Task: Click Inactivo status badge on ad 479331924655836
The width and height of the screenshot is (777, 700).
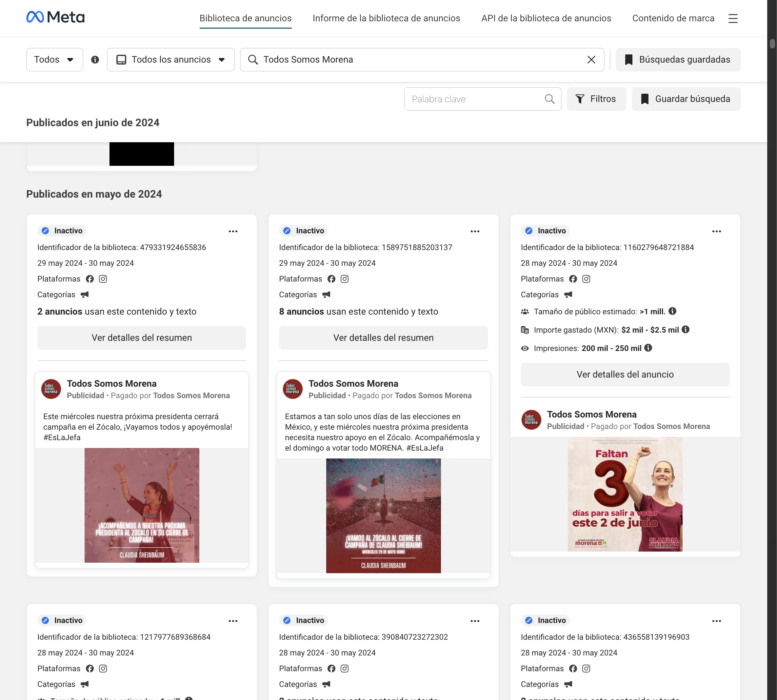Action: point(62,231)
